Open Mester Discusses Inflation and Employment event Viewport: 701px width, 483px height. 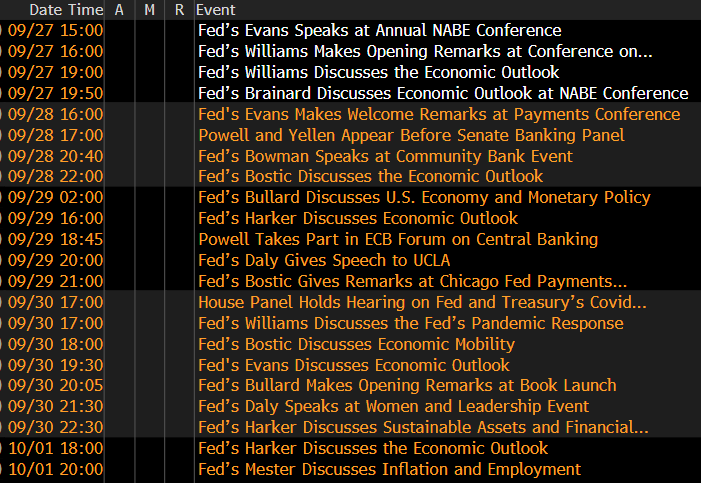pos(389,469)
